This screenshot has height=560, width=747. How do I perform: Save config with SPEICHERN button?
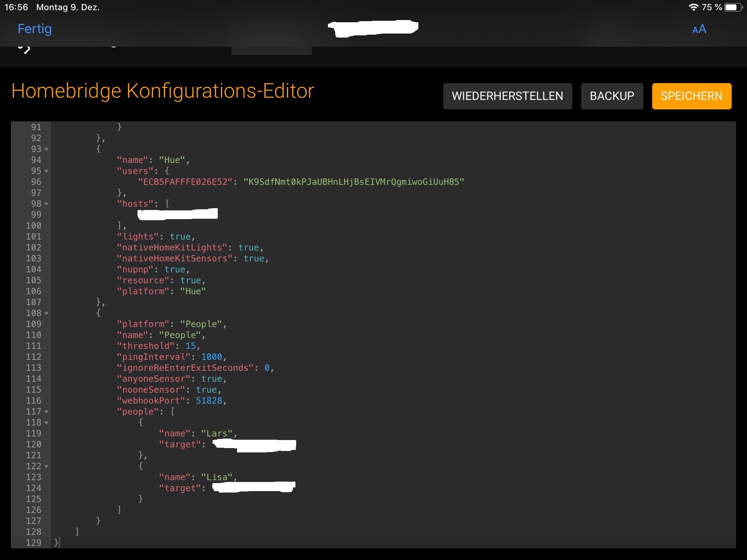pyautogui.click(x=691, y=96)
